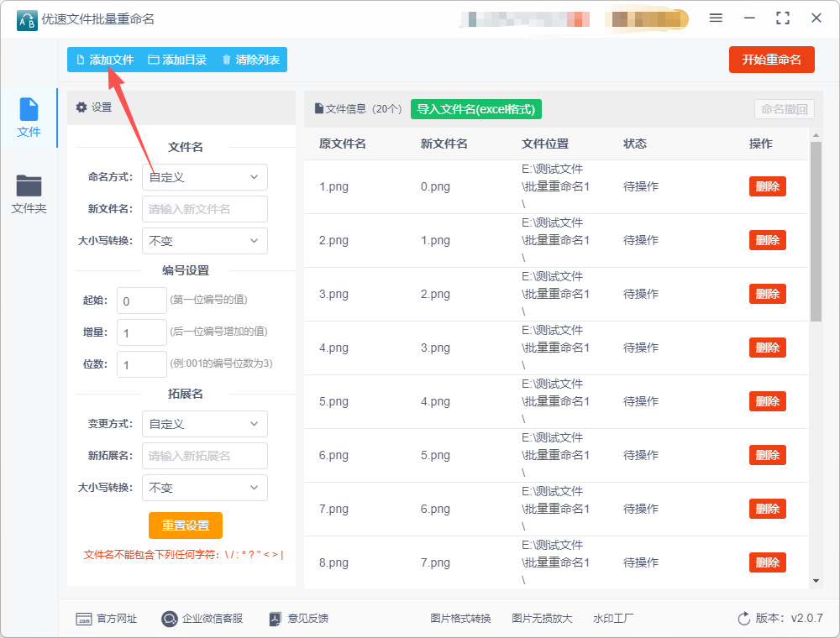Expand the 命名方式 naming method dropdown
The image size is (840, 638).
click(x=204, y=177)
